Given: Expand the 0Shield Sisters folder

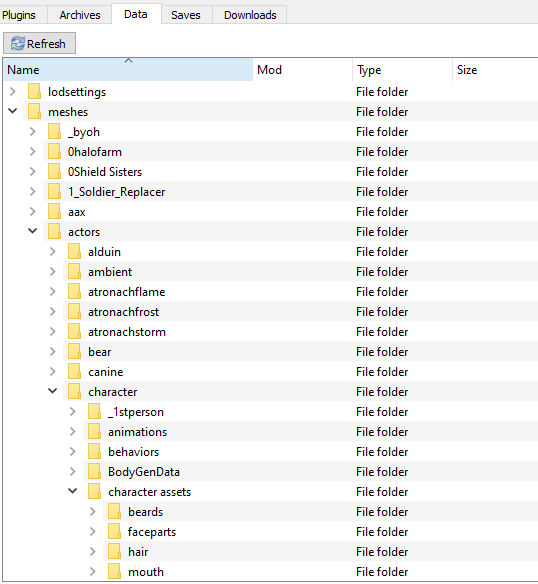Looking at the screenshot, I should click(x=33, y=172).
